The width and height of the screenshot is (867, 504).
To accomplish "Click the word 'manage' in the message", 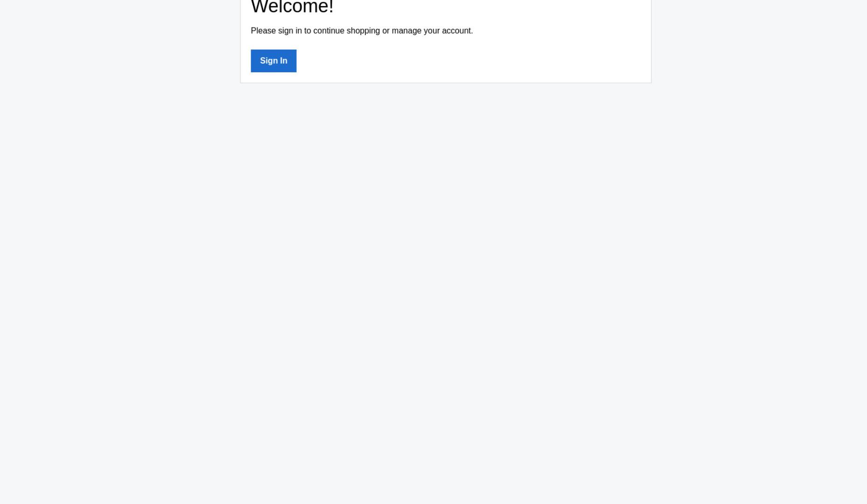I will coord(406,31).
